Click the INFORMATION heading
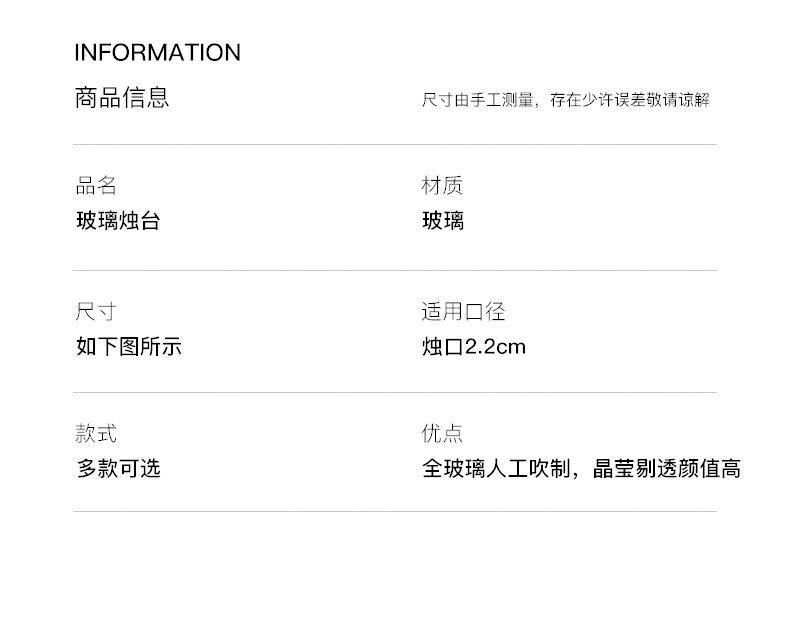The width and height of the screenshot is (790, 642). coord(157,53)
